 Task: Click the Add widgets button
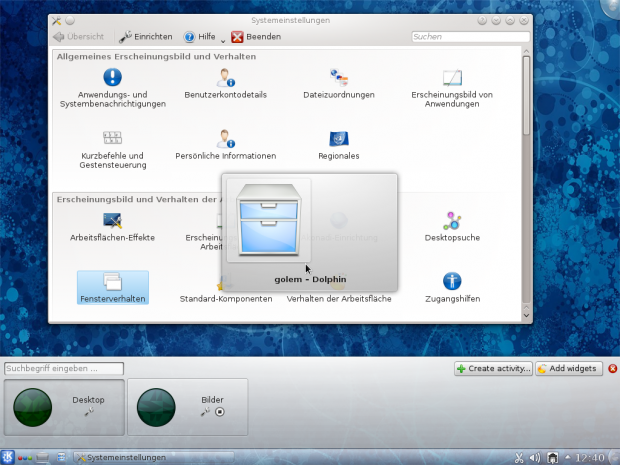pyautogui.click(x=569, y=368)
